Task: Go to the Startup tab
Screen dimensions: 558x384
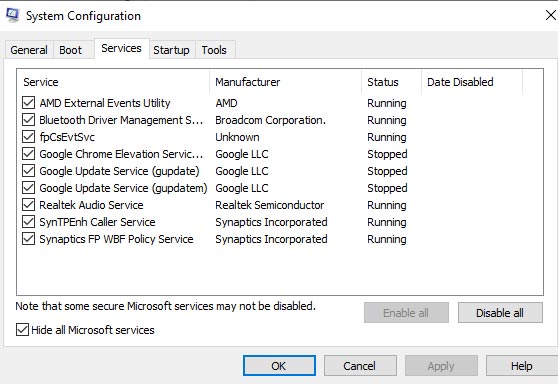Action: click(x=171, y=50)
